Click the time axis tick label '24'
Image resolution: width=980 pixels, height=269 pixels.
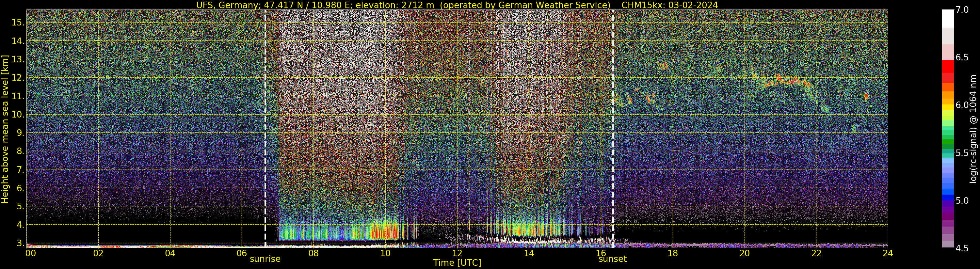(888, 253)
